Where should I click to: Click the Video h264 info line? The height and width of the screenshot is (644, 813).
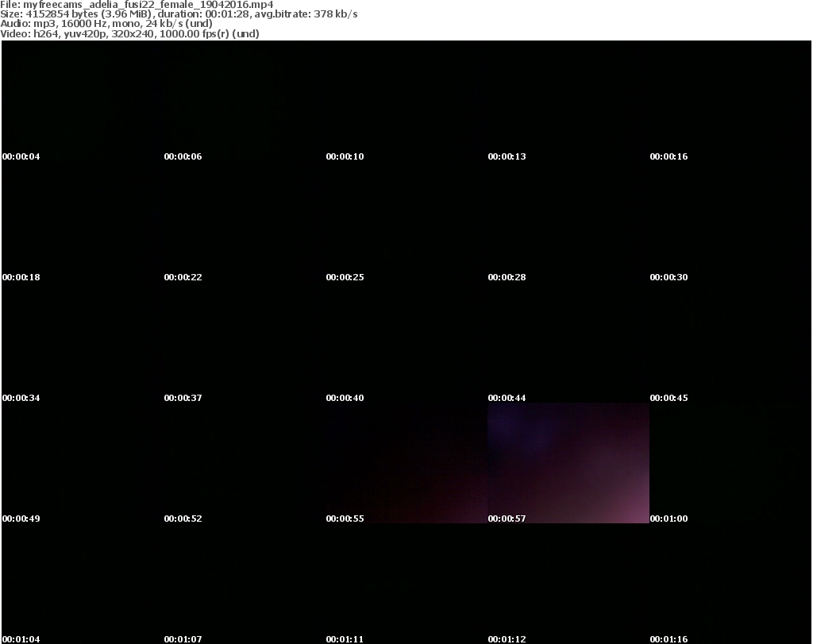pos(129,33)
